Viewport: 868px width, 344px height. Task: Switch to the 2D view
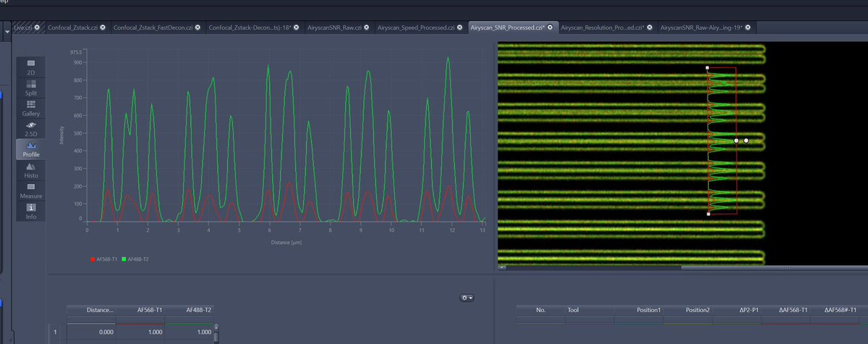[x=32, y=67]
